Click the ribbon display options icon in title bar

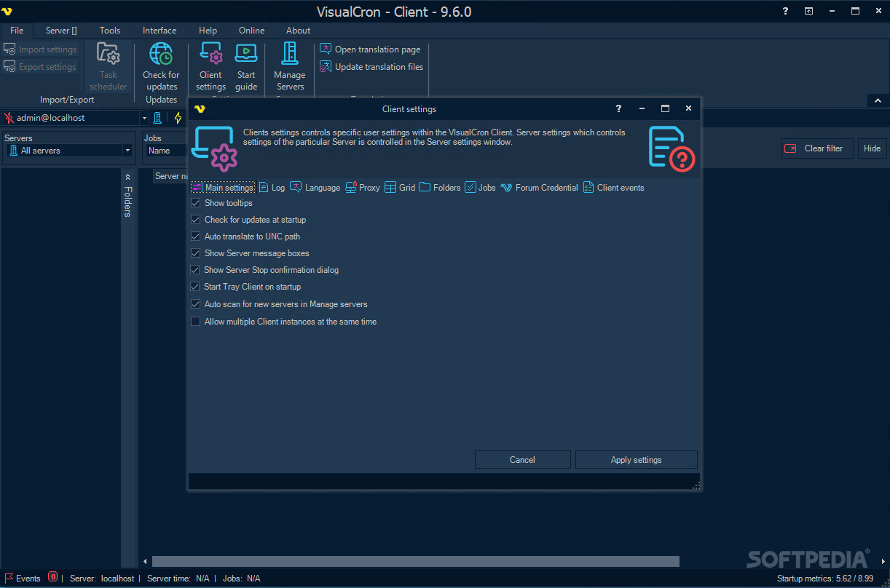(808, 11)
